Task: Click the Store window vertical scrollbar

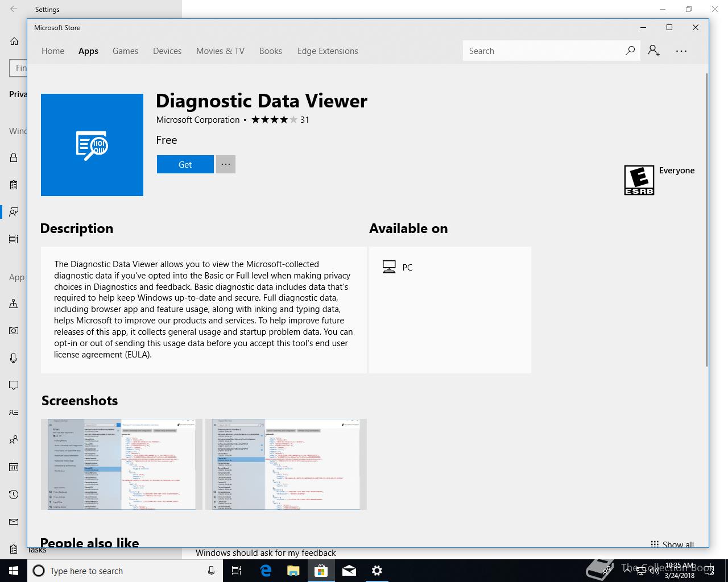Action: point(707,220)
